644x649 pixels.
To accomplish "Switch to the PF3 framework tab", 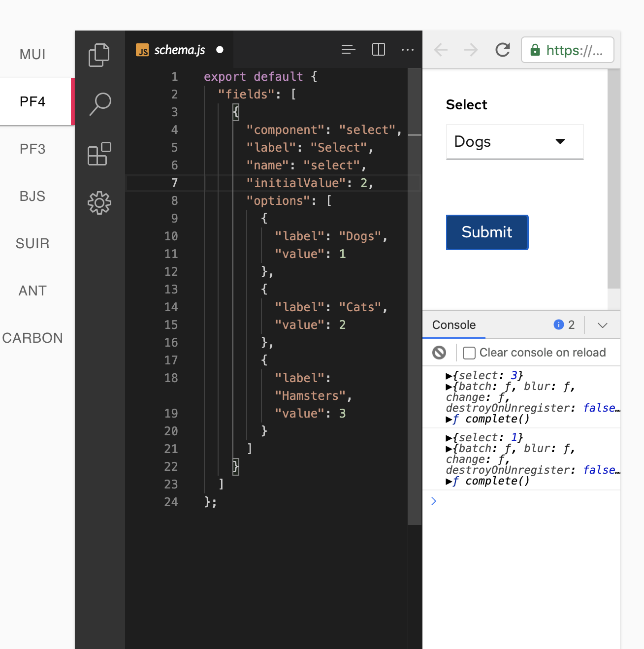I will click(x=32, y=149).
